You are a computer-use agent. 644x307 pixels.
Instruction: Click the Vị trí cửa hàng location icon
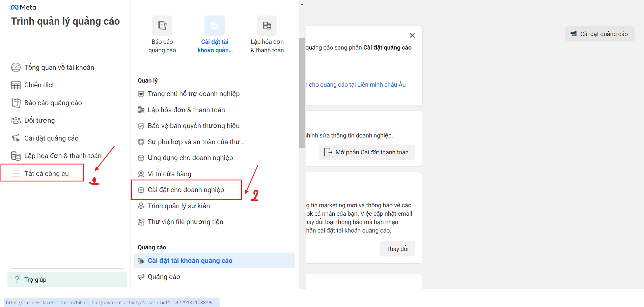(141, 174)
